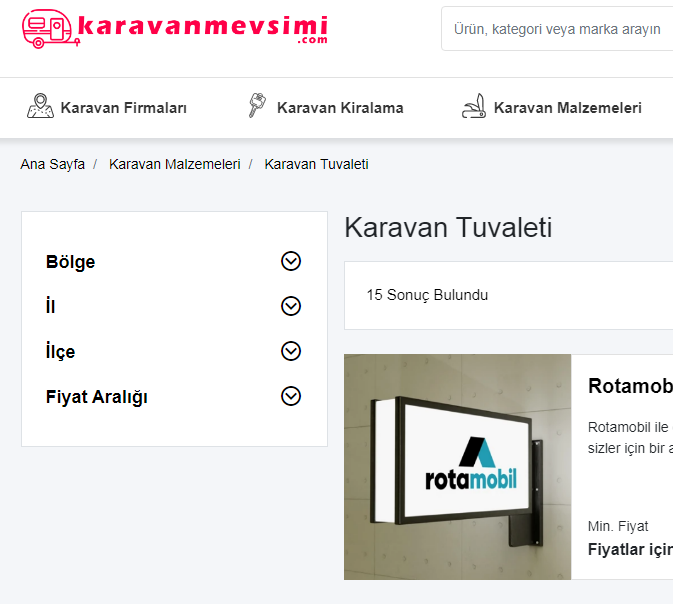
Task: Click the pocket knife icon beside Karavan Malzemeleri
Action: click(x=474, y=107)
